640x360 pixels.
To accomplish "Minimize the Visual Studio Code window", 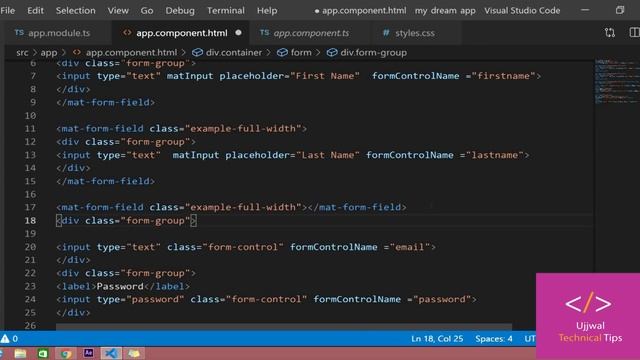I will [585, 10].
